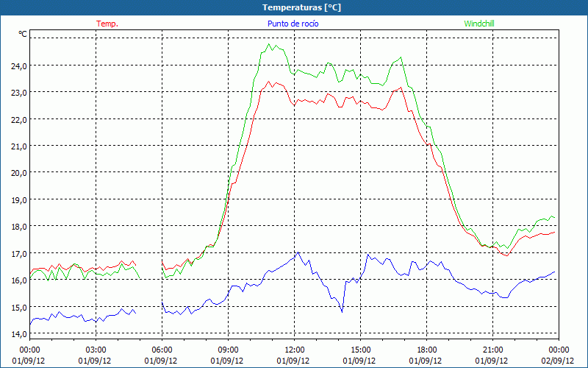Click the 18:00 time axis label
The image size is (588, 368).
tap(427, 350)
